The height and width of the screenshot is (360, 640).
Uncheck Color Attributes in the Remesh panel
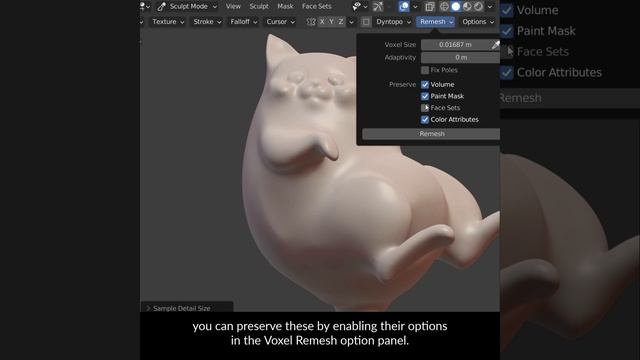tap(425, 120)
